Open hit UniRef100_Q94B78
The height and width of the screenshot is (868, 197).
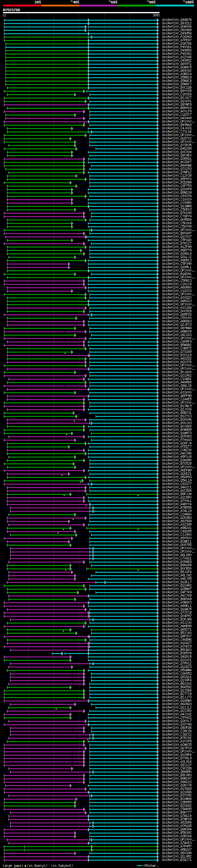[177, 20]
